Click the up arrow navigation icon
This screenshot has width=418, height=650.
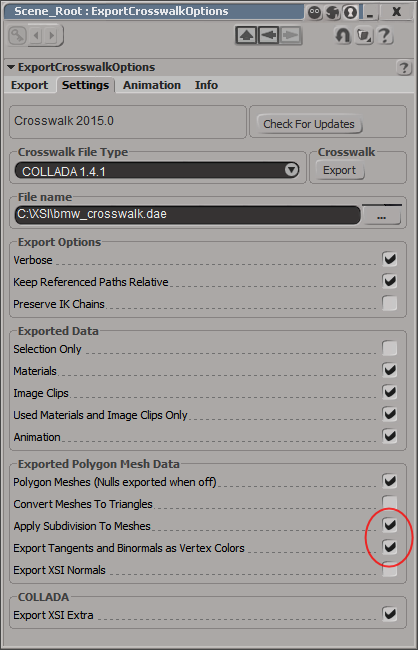(247, 36)
